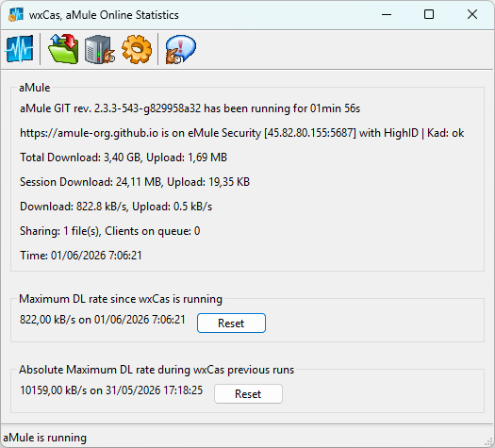Click the wxCas app icon in title bar
Image resolution: width=495 pixels, height=448 pixels.
coord(16,14)
